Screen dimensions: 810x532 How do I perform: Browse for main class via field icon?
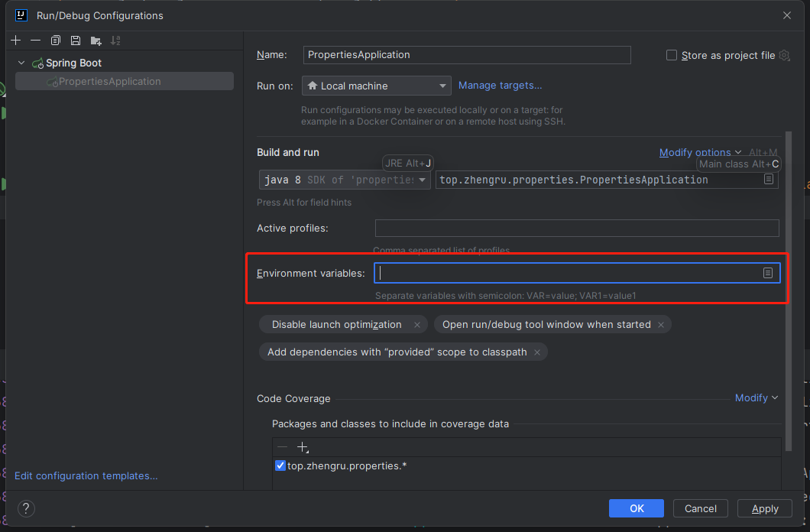coord(769,180)
